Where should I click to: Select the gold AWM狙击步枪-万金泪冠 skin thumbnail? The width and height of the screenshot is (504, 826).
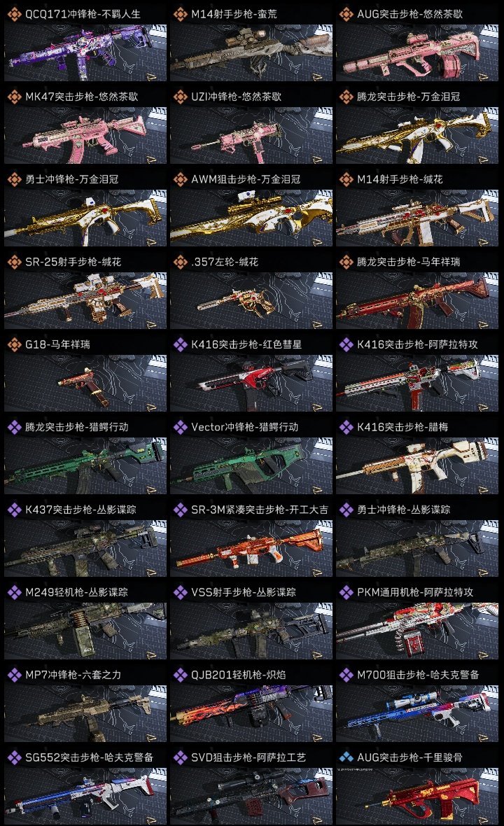click(251, 218)
